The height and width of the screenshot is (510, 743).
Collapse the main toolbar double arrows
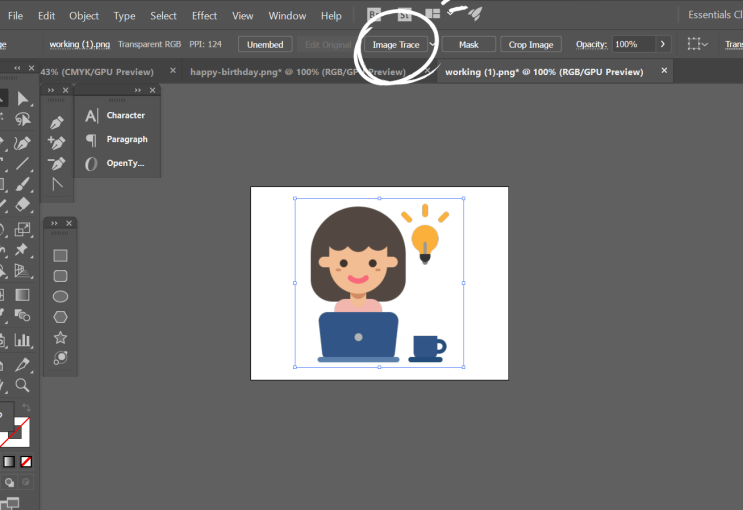click(17, 68)
